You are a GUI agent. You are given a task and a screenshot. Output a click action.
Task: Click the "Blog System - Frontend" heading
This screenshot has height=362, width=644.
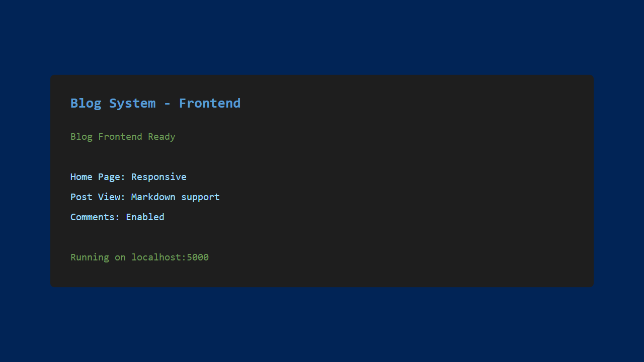155,103
